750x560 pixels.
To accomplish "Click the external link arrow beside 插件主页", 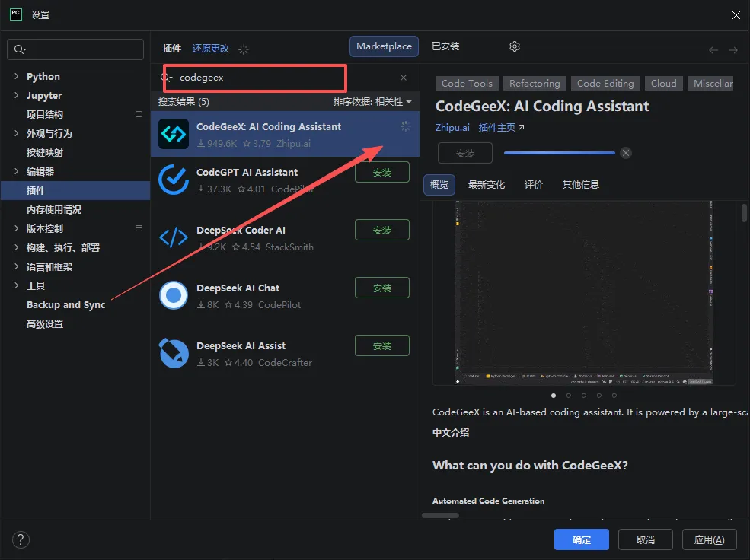I will click(522, 127).
